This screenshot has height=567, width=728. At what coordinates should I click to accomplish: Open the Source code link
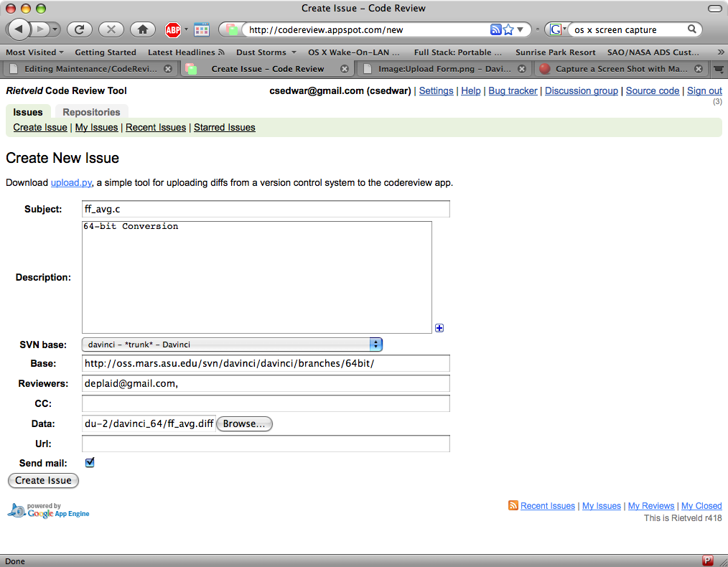653,91
